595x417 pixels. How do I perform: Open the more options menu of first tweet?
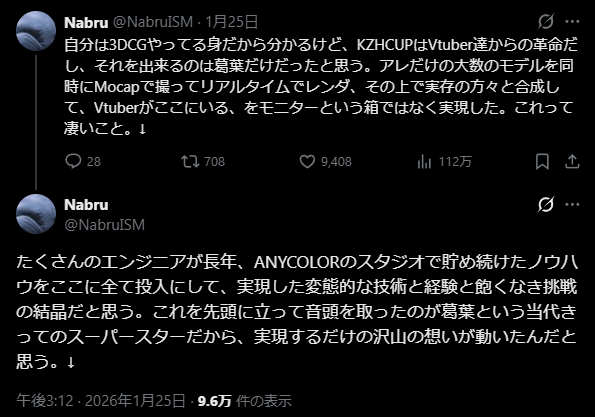click(x=572, y=22)
